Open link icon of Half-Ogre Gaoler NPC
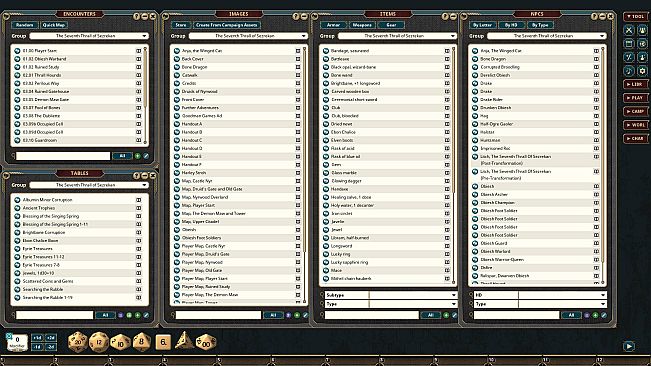Screen dimensions: 651x366 click(x=475, y=124)
